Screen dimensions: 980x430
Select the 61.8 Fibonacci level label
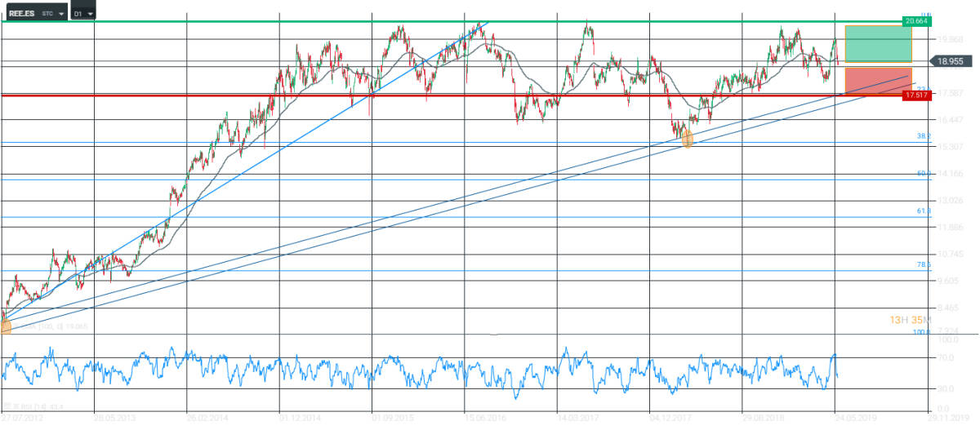[924, 211]
